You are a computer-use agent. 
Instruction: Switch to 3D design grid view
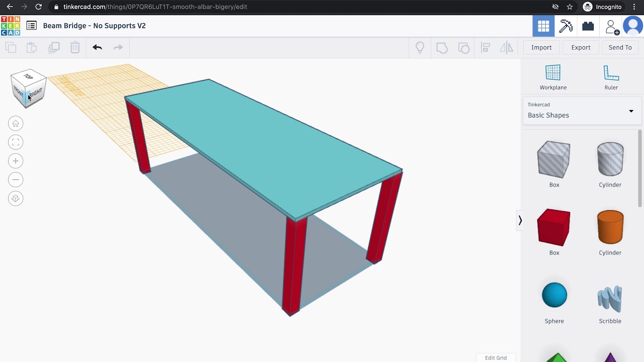click(x=543, y=26)
